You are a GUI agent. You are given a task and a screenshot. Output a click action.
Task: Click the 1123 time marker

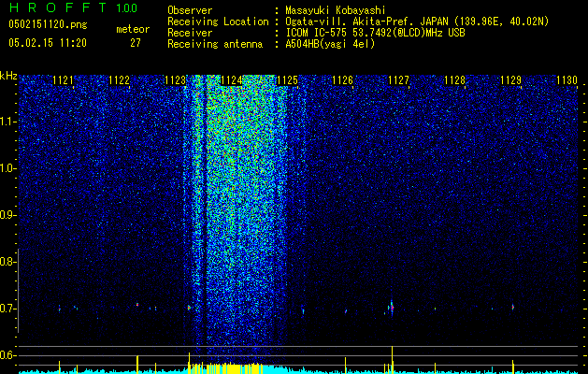pos(175,80)
